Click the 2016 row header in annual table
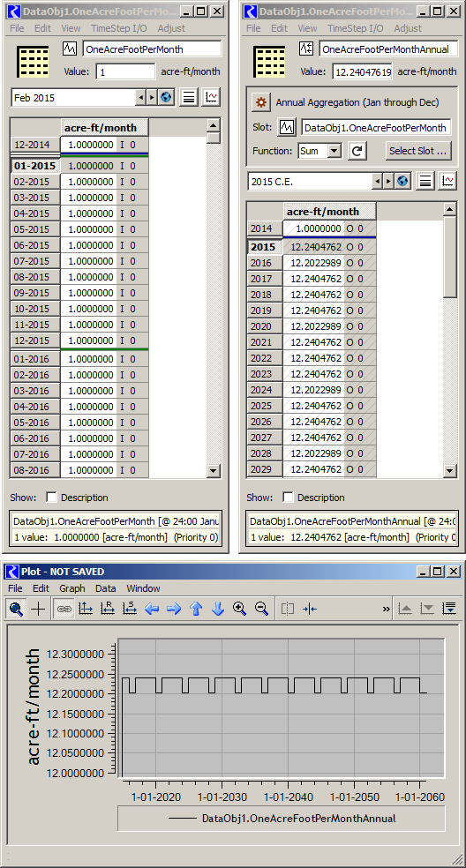 point(264,263)
